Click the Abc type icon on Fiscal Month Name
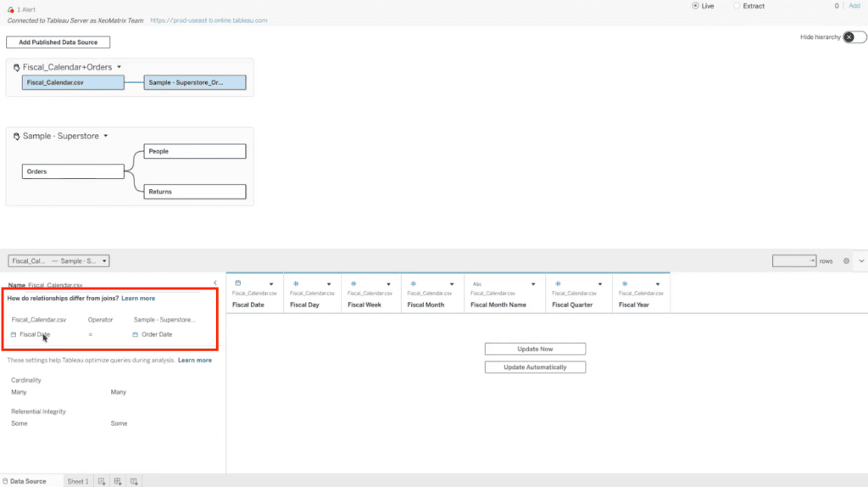 476,284
